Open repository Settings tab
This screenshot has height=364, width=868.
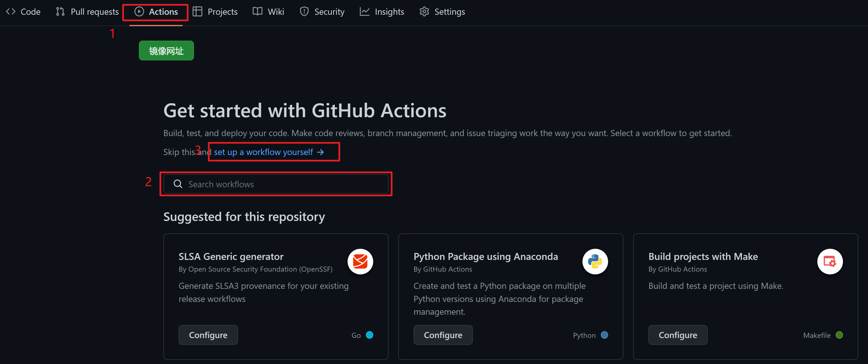(442, 12)
